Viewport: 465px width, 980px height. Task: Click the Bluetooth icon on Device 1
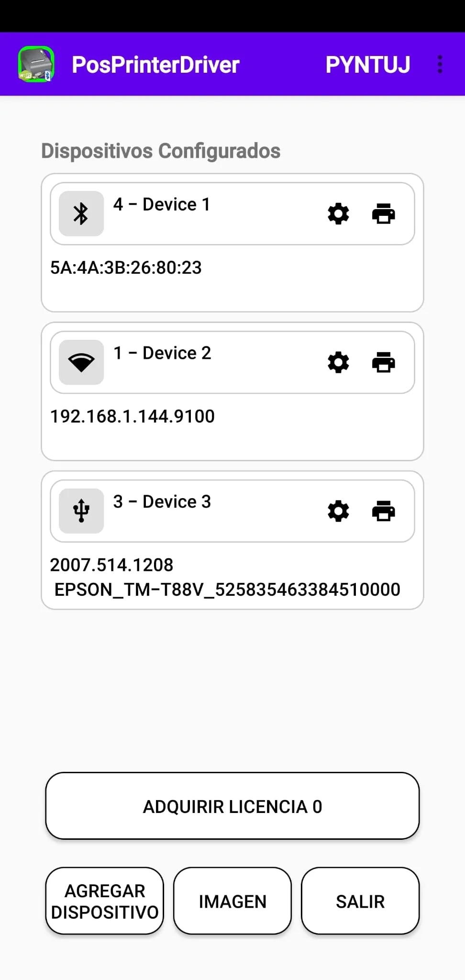click(80, 213)
